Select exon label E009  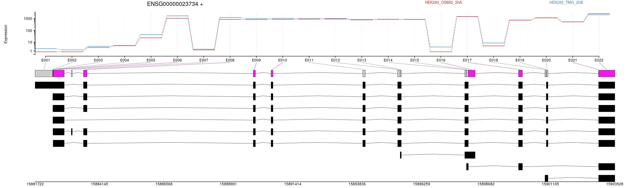(x=256, y=60)
